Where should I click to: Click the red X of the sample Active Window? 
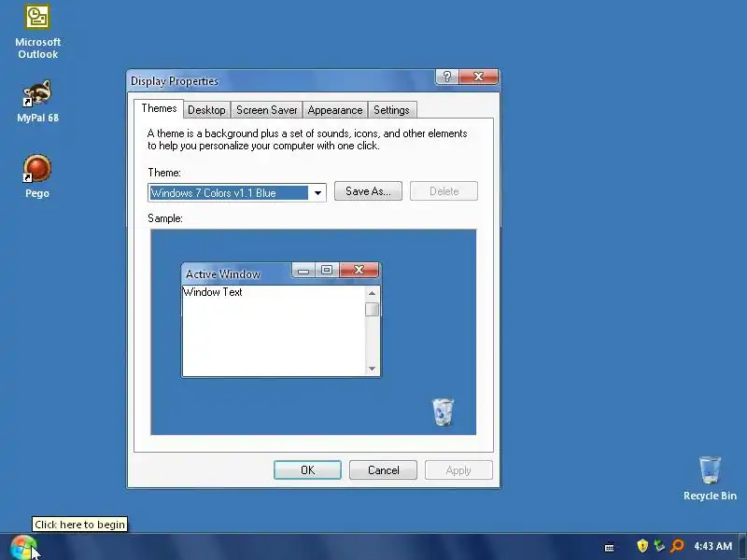click(x=359, y=270)
